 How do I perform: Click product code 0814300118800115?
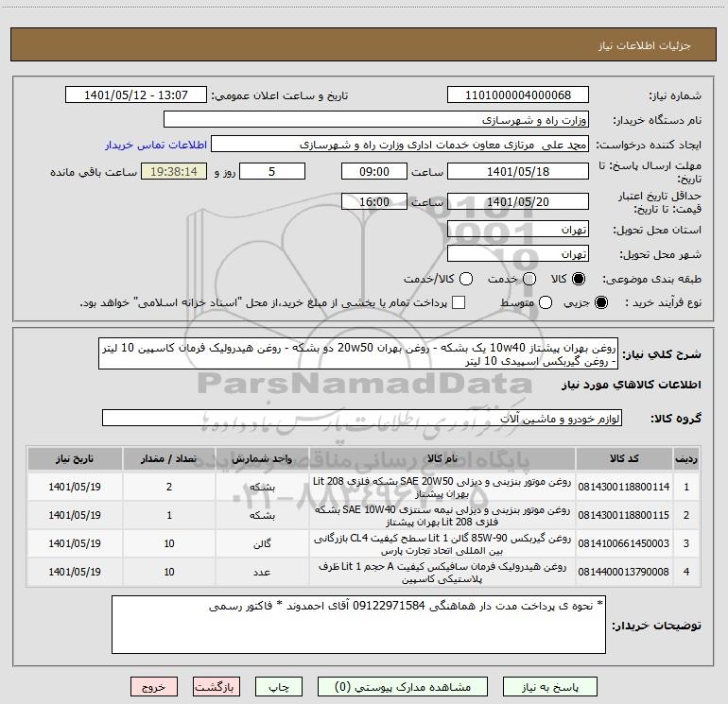[624, 515]
